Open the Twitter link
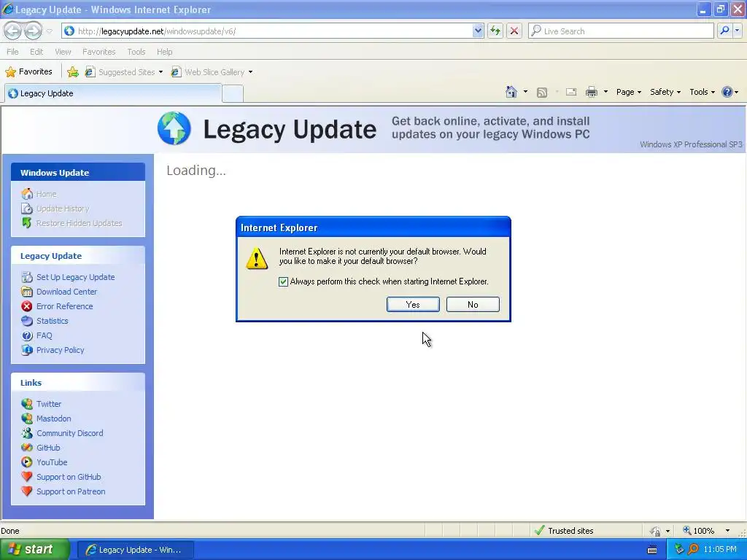747x560 pixels. point(49,404)
